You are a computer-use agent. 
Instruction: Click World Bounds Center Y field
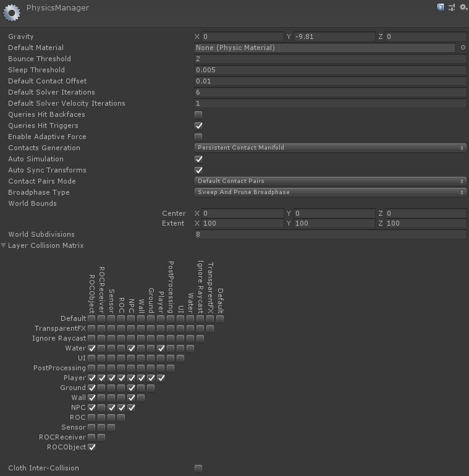pos(334,213)
